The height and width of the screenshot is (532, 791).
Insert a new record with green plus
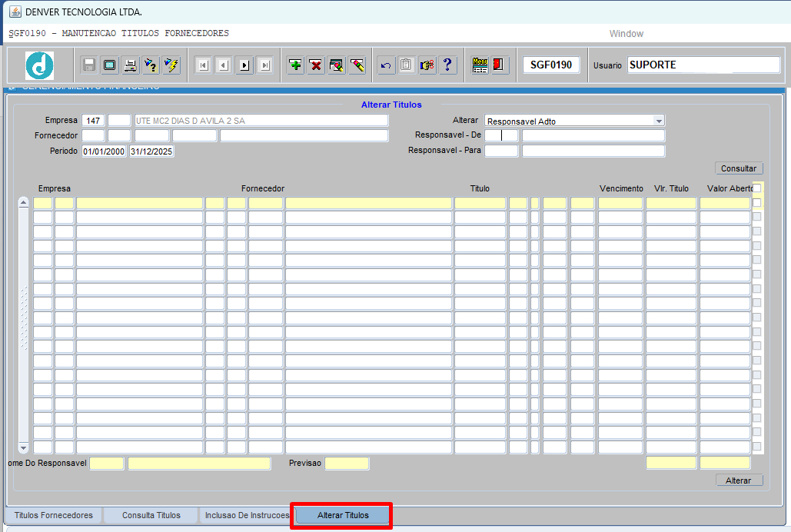[x=295, y=65]
